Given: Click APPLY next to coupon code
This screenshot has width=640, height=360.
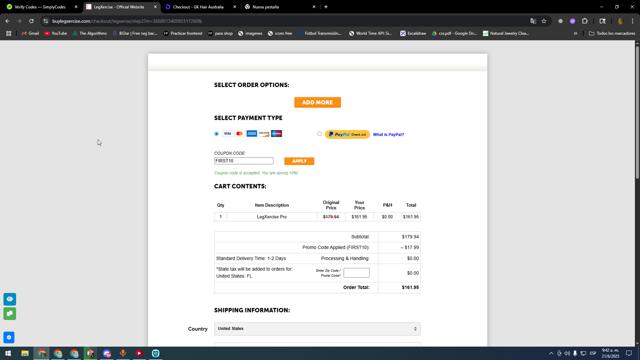Looking at the screenshot, I should (x=299, y=161).
